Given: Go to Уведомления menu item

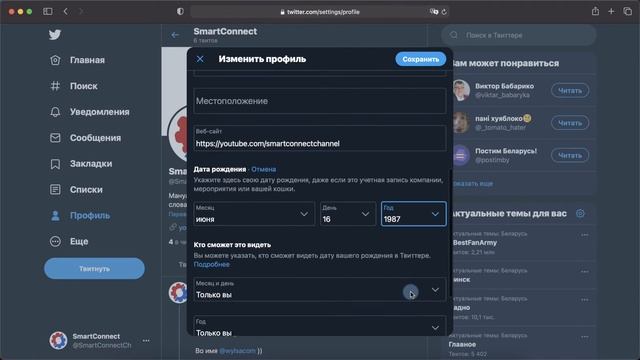Looking at the screenshot, I should point(100,112).
